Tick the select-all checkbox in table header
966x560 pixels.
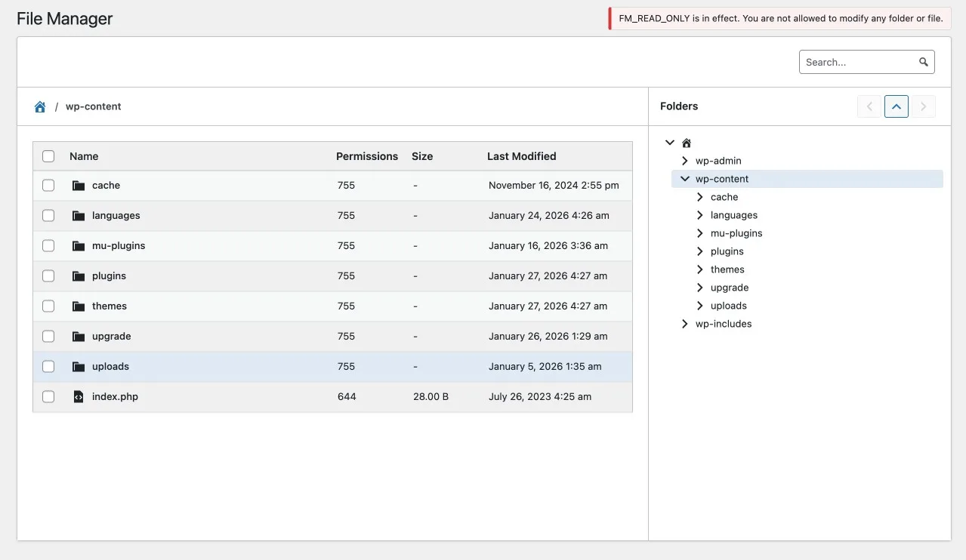(x=48, y=156)
